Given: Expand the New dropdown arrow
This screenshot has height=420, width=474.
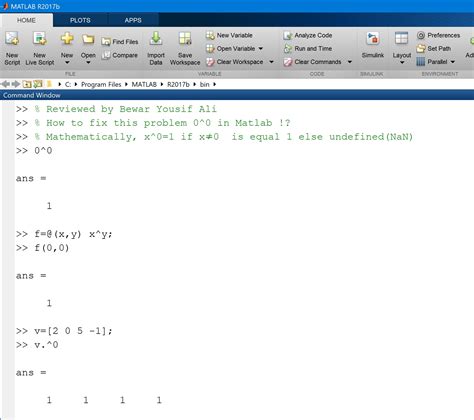Looking at the screenshot, I should (x=67, y=62).
